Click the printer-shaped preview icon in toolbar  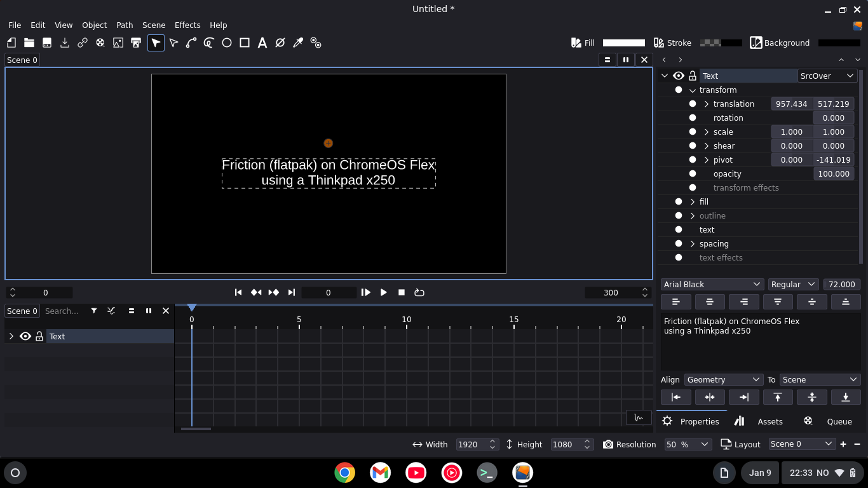pos(136,43)
